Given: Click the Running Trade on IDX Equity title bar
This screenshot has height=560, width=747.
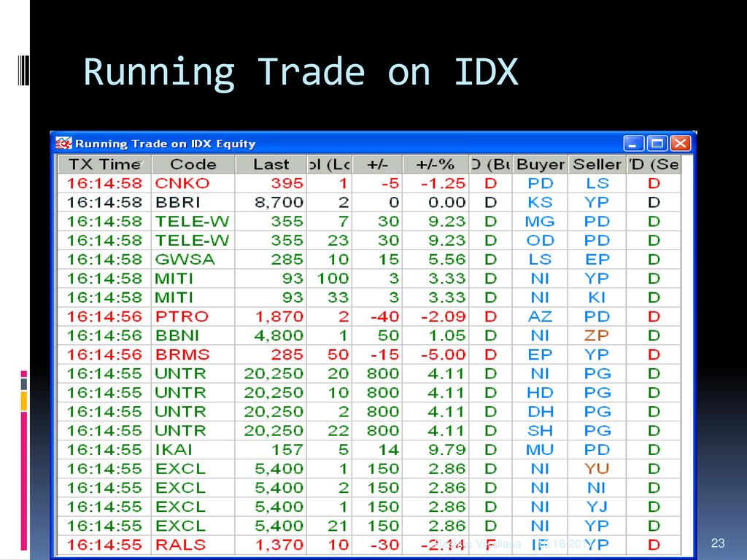Looking at the screenshot, I should coord(373,143).
